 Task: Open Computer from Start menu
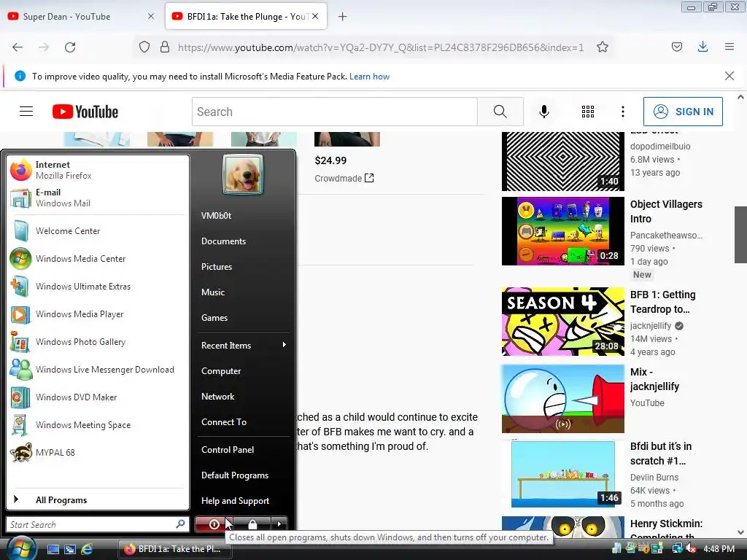tap(243, 371)
